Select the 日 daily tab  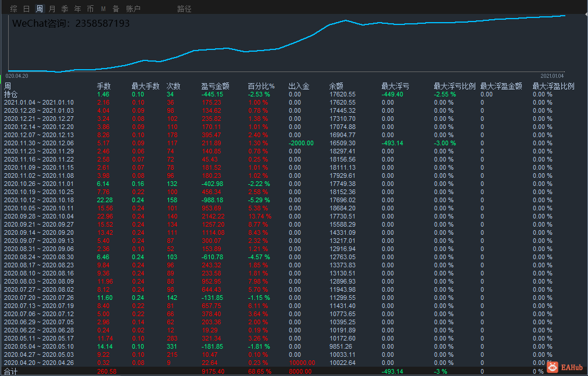27,9
